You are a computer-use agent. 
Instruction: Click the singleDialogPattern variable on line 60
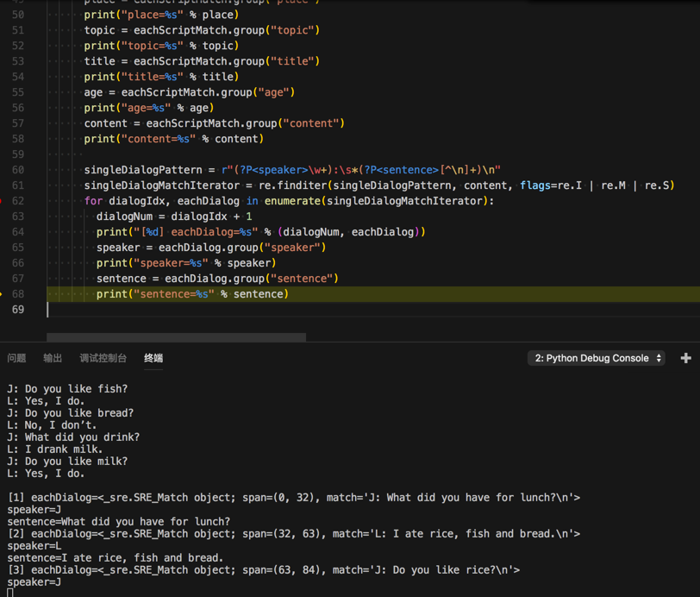143,170
